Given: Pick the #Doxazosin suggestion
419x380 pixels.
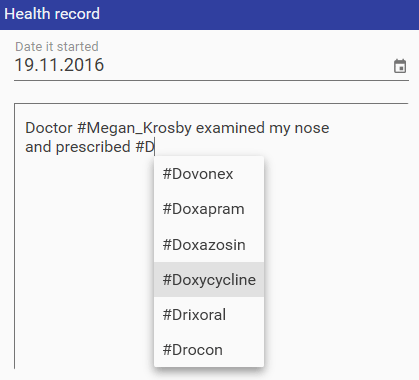Looking at the screenshot, I should click(209, 245).
